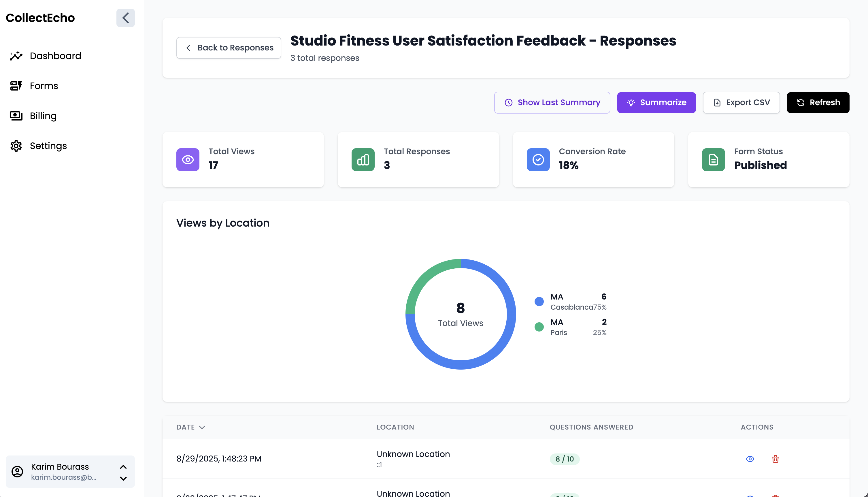868x497 pixels.
Task: Click the green document Form Status icon
Action: coord(714,160)
